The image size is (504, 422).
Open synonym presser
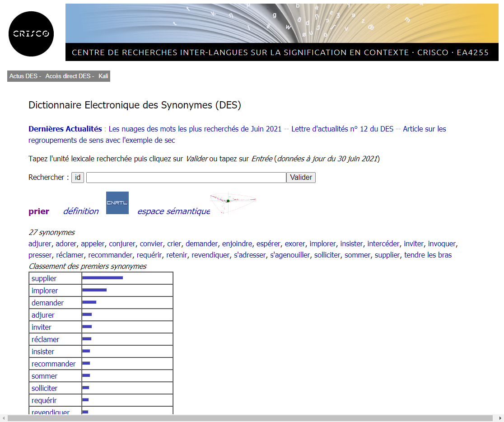coord(40,255)
